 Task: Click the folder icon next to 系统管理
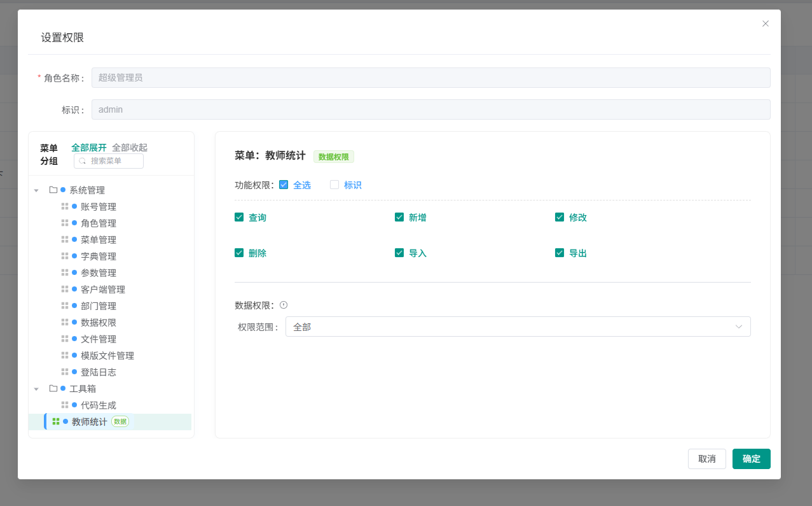point(53,190)
